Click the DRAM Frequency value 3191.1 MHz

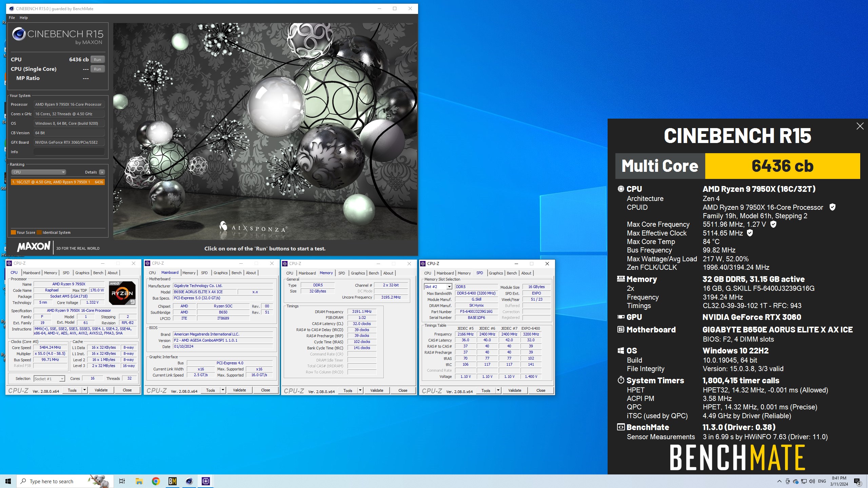pos(362,311)
